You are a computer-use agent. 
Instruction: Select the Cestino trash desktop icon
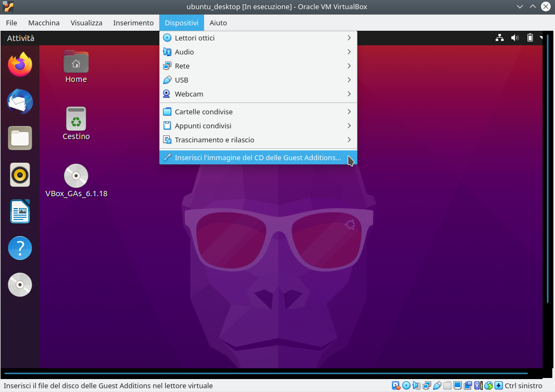76,123
